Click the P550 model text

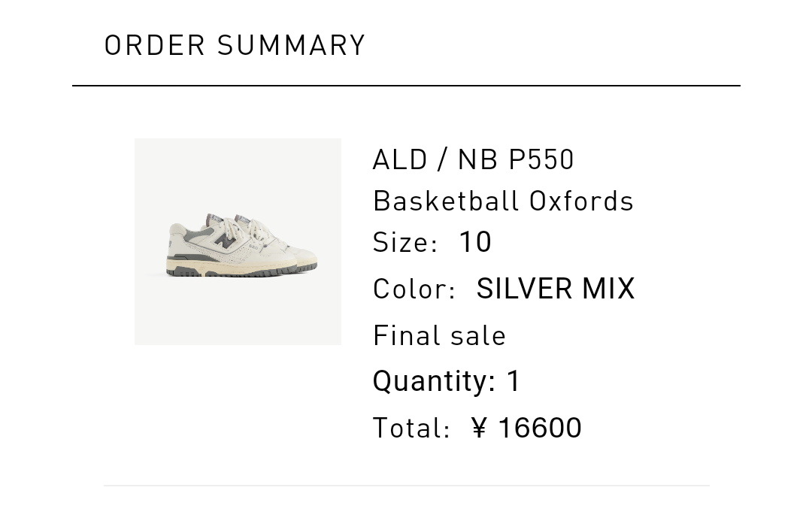tap(541, 159)
